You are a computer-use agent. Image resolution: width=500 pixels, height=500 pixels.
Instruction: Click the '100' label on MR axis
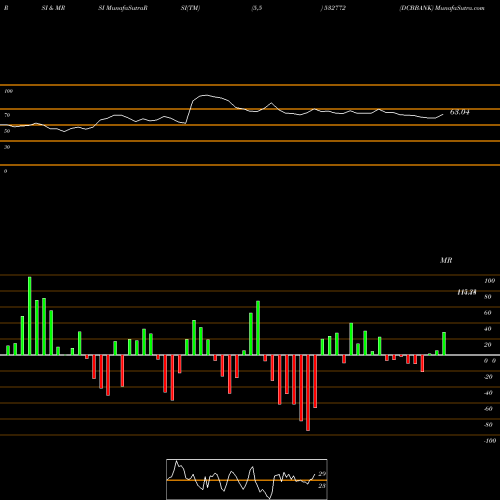pyautogui.click(x=490, y=281)
